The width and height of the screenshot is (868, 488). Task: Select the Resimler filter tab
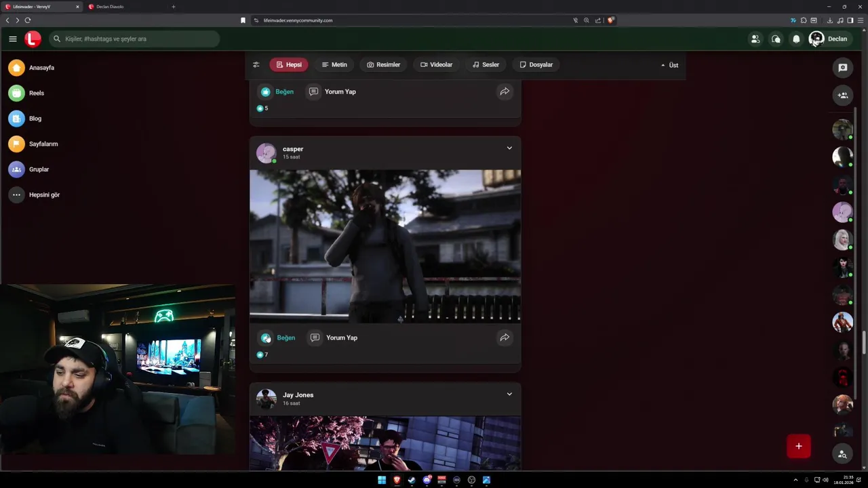(384, 64)
